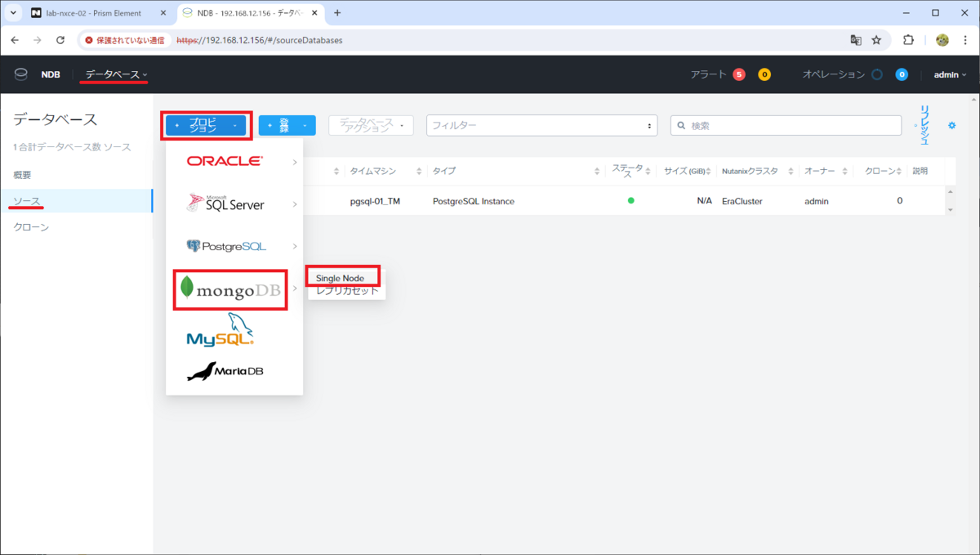Sort by the タイムマシン column header

(373, 171)
